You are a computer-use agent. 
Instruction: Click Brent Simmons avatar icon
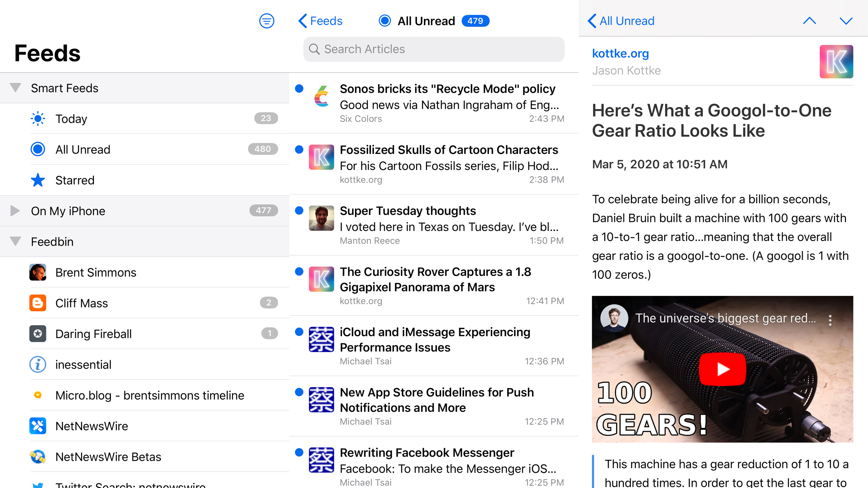(38, 272)
